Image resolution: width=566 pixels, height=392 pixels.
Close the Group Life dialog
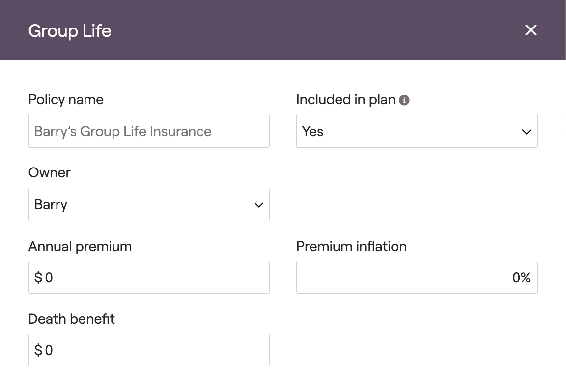530,30
